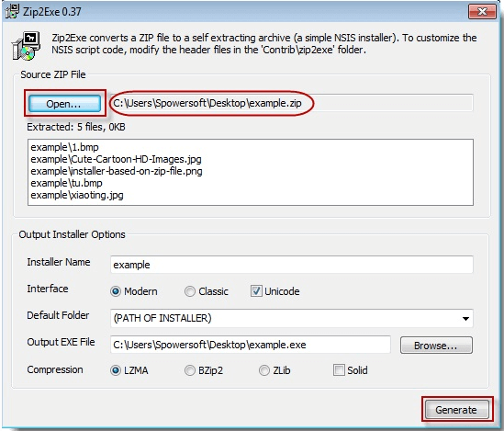The width and height of the screenshot is (504, 431).
Task: Click the Default Folder combo box text
Action: (162, 318)
